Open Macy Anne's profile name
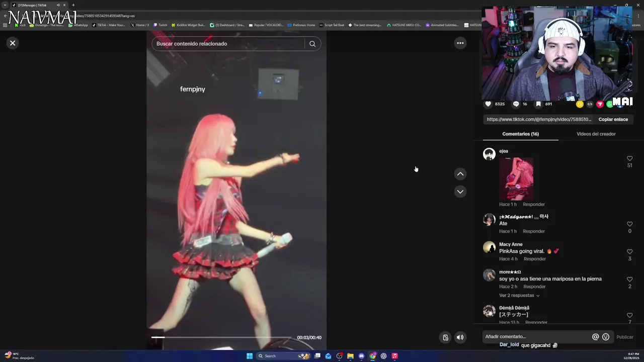Image resolution: width=644 pixels, height=362 pixels. (511, 244)
